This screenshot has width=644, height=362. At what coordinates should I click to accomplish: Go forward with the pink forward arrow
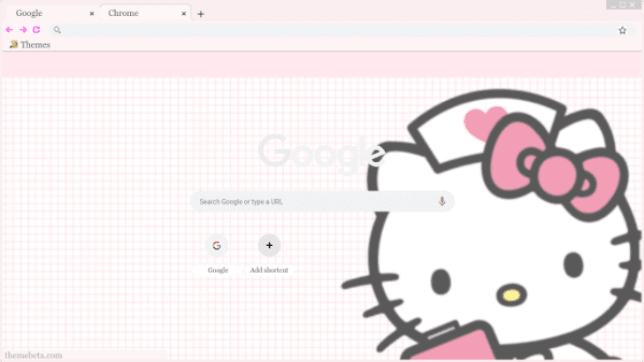(x=23, y=29)
